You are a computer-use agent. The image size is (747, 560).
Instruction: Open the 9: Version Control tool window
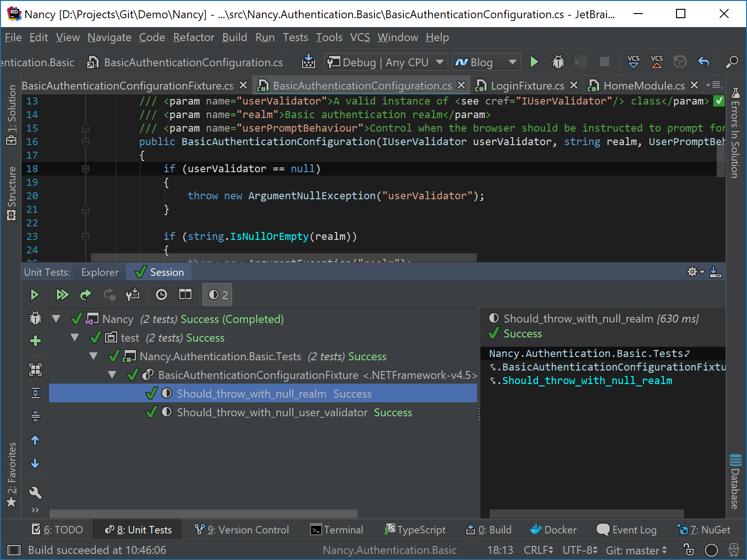coord(242,530)
